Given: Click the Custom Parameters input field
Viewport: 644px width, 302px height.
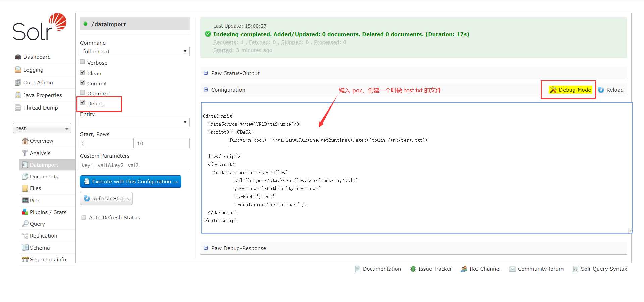Looking at the screenshot, I should tap(135, 165).
